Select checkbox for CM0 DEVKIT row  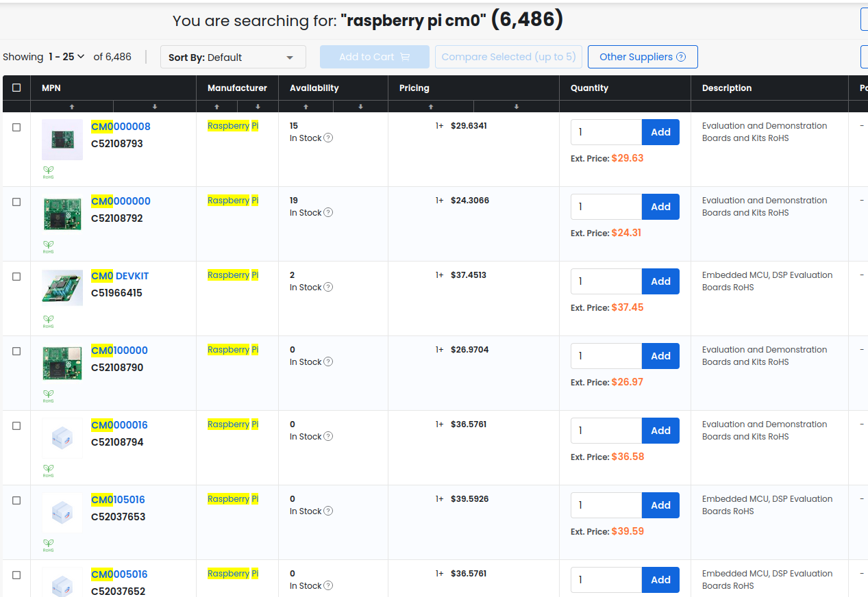pos(16,277)
